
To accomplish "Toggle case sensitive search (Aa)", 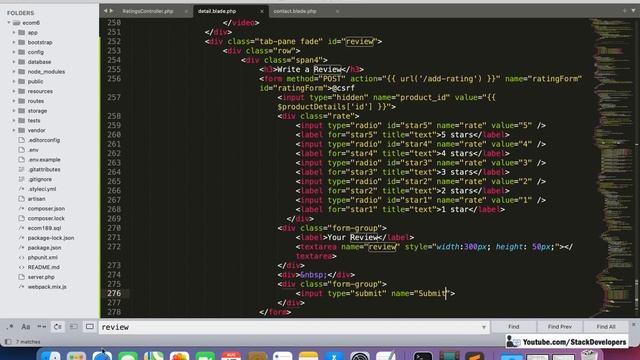I will (26, 327).
